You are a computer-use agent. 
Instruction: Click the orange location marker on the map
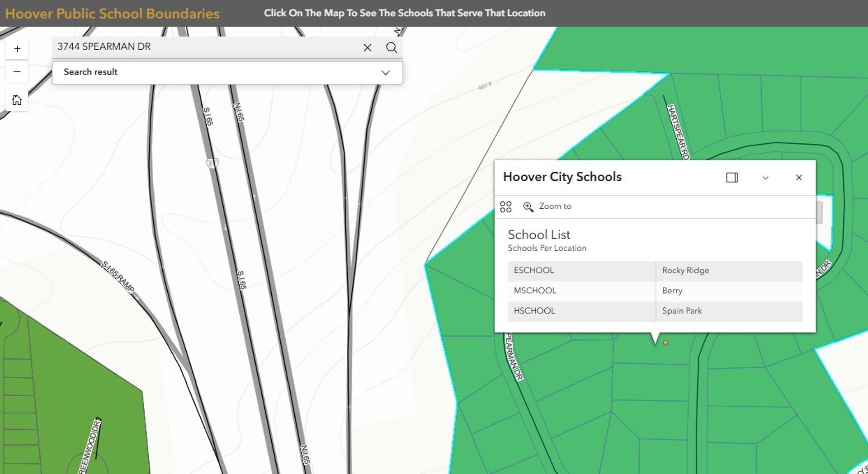[x=665, y=343]
